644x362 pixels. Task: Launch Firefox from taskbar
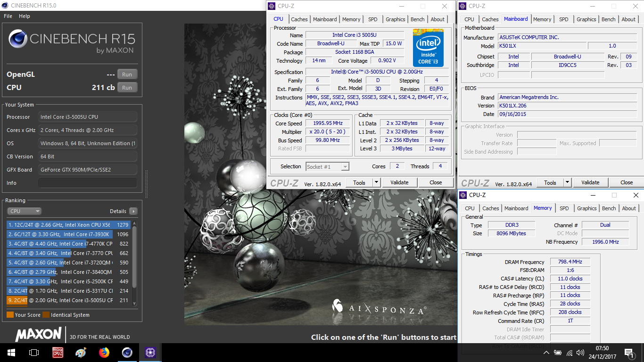click(x=104, y=352)
